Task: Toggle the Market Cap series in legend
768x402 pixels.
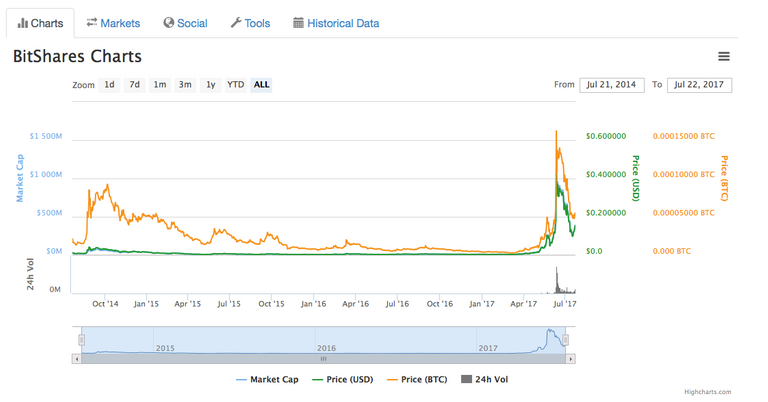Action: tap(267, 379)
